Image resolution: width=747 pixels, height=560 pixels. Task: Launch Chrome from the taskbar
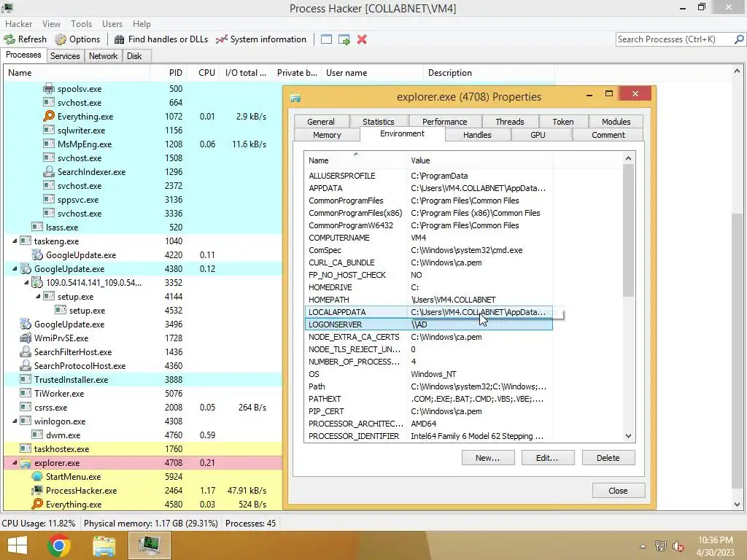pos(59,545)
